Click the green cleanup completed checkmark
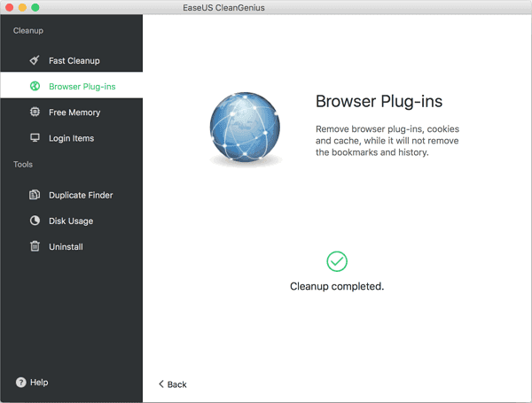 click(x=337, y=261)
